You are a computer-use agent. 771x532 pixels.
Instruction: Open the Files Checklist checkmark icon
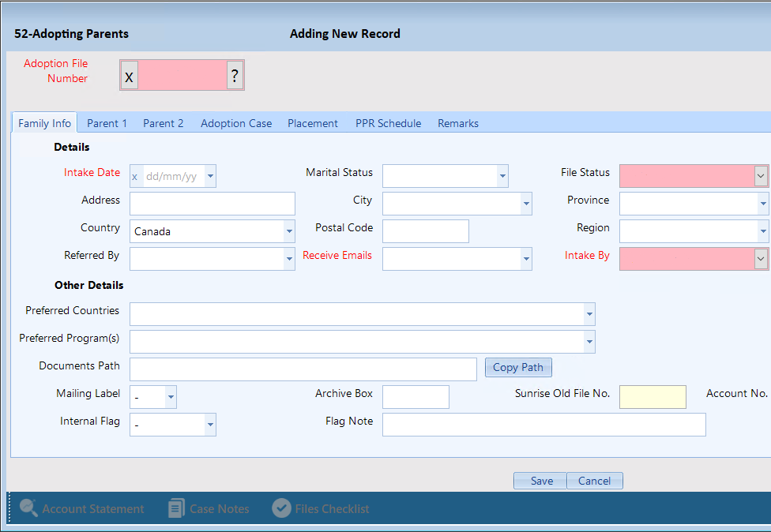click(281, 508)
